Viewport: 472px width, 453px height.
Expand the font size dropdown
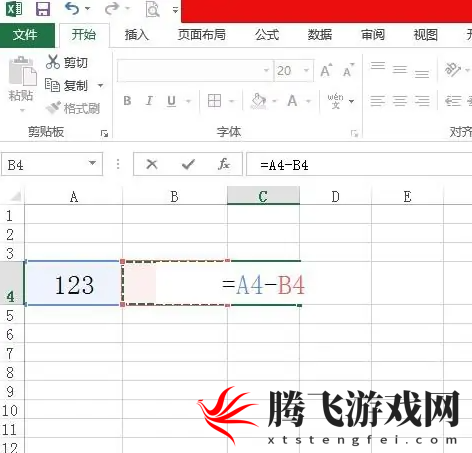(306, 70)
